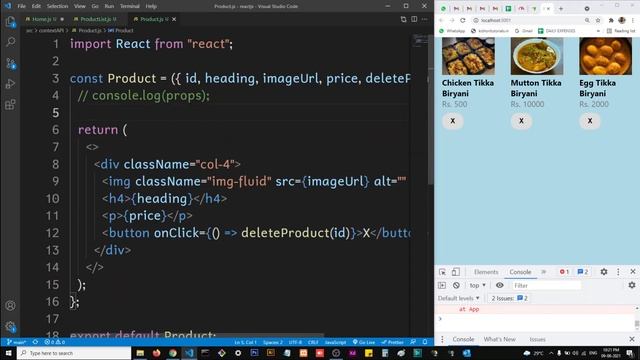Viewport: 640px width, 360px height.
Task: Switch to Issues drawer tab
Action: pyautogui.click(x=537, y=339)
